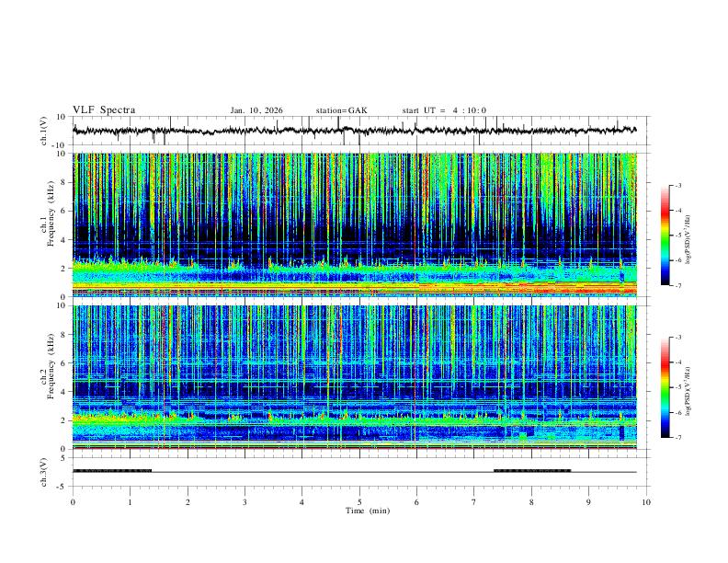Click the "8" kHz tick of the ch.2 spectrogram
This screenshot has width=728, height=563.
coord(64,335)
